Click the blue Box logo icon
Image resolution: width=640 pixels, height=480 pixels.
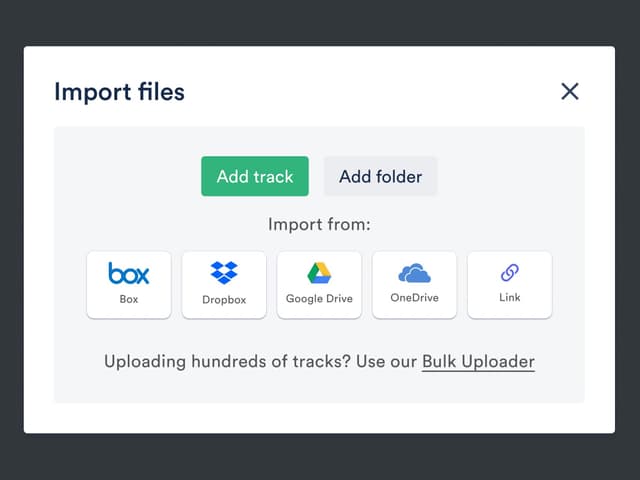(x=129, y=273)
